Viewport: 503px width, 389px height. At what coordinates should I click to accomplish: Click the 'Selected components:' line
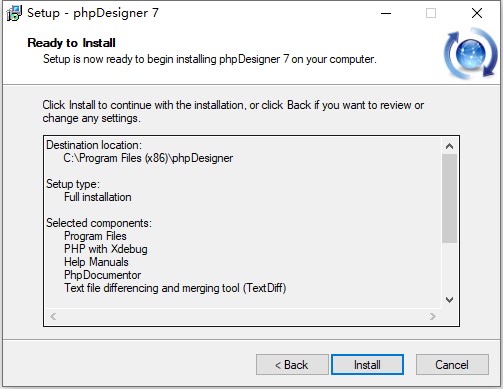click(99, 223)
